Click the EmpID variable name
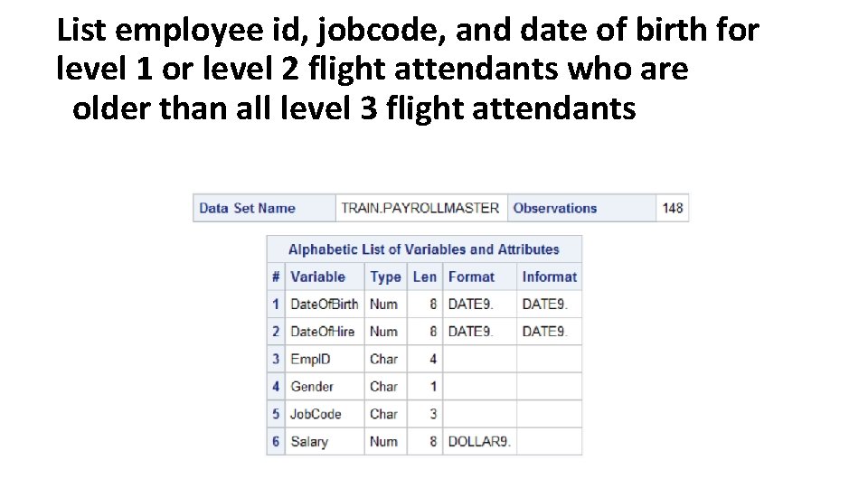The image size is (868, 488). 310,359
